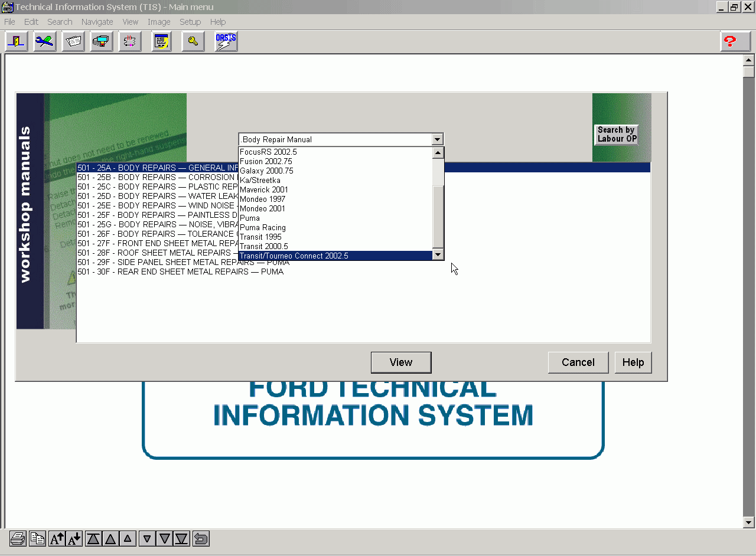
Task: Choose Puma Racing in dropdown list
Action: point(262,227)
